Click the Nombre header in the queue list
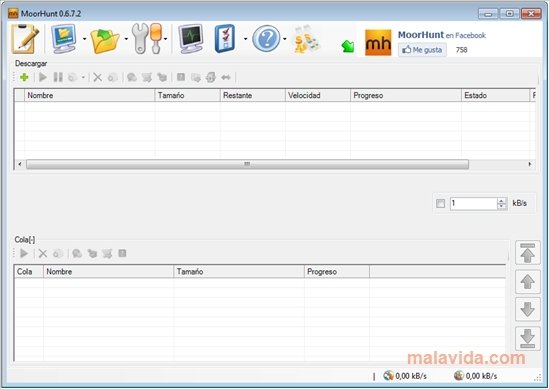 coord(109,271)
